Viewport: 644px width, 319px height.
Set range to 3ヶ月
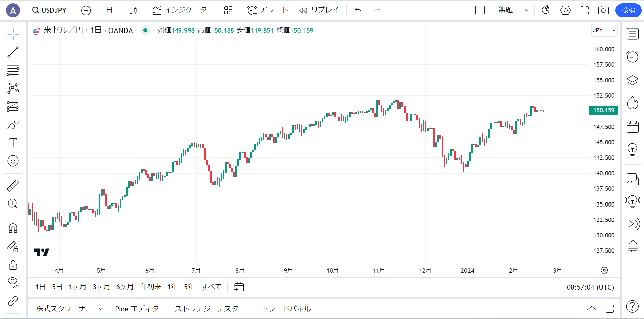pyautogui.click(x=101, y=287)
